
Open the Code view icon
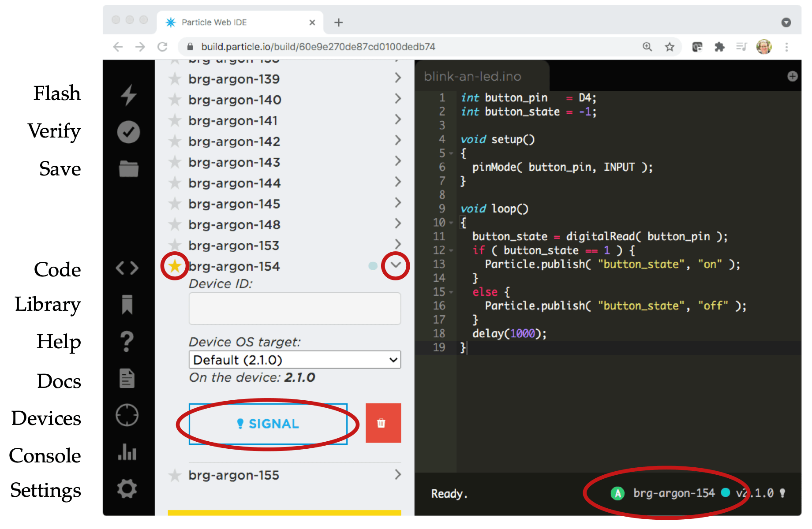click(x=127, y=268)
